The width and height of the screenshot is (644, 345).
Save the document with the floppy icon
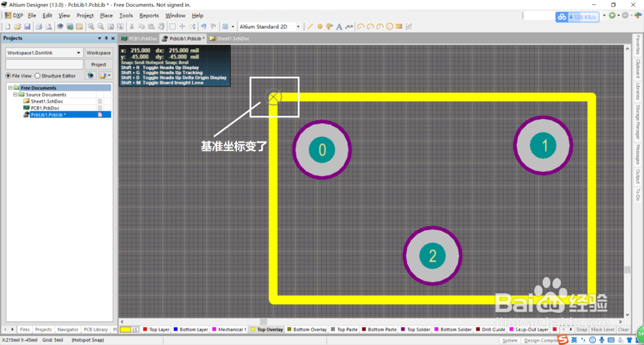coord(27,26)
